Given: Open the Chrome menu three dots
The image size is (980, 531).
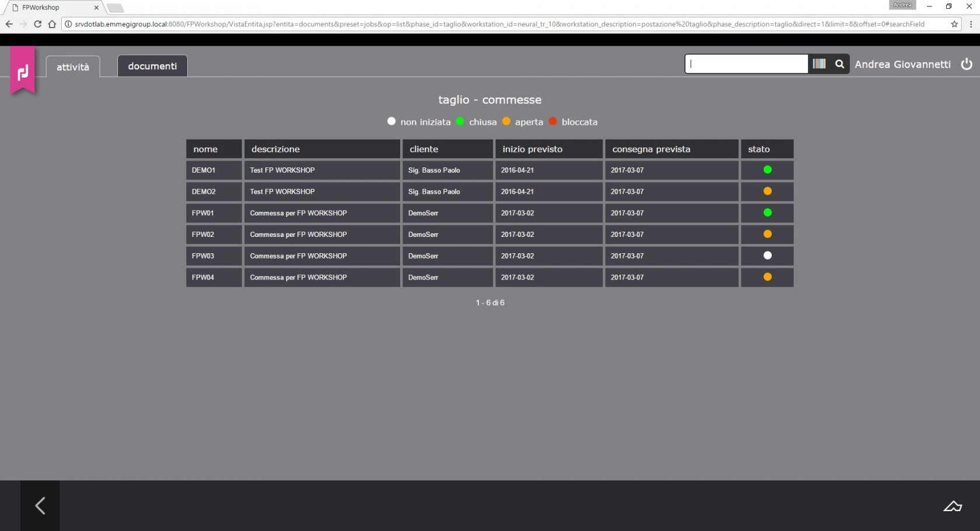Looking at the screenshot, I should click(971, 24).
